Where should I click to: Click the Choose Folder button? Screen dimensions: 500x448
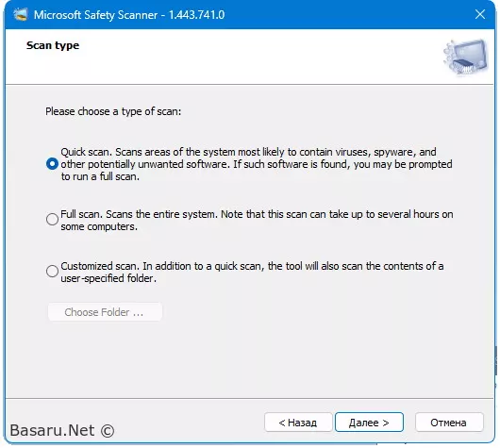pos(105,312)
